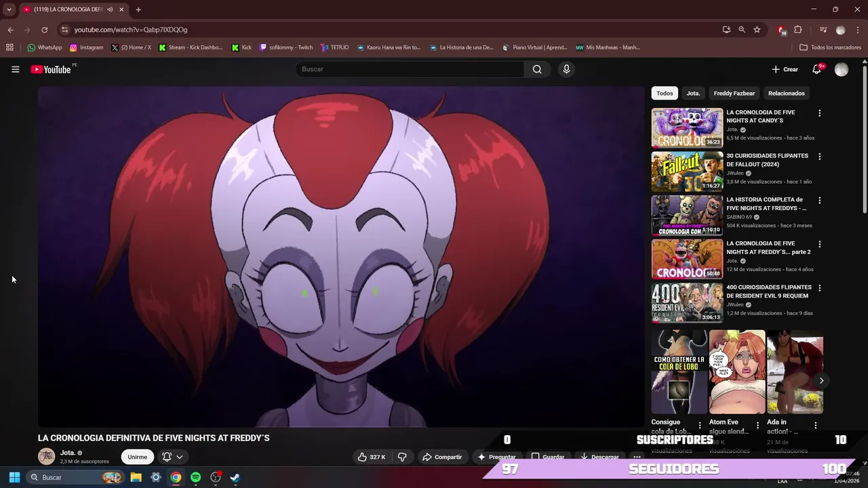
Task: Click '30 CURIOSIDADES FLIPANTES DE FALLOUT' title
Action: [767, 160]
